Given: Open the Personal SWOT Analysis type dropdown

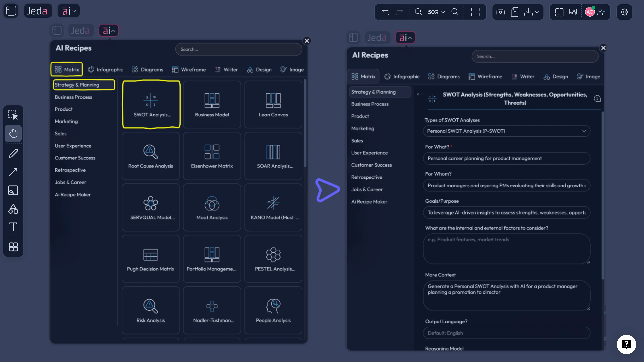Looking at the screenshot, I should pyautogui.click(x=506, y=131).
